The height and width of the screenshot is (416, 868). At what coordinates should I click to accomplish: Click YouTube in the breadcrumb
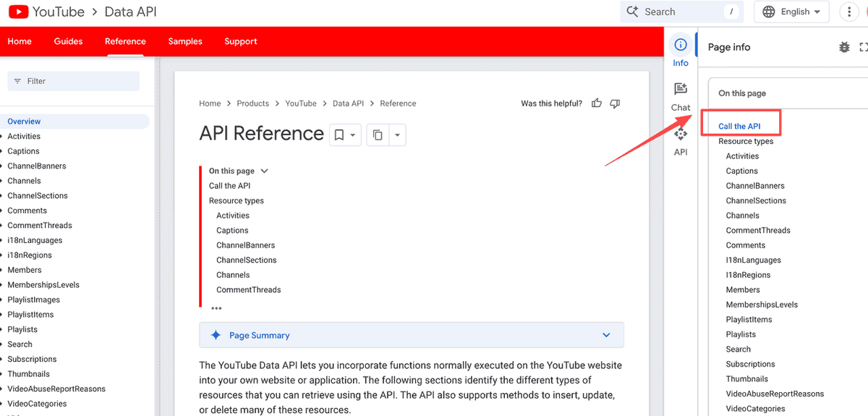(x=301, y=103)
